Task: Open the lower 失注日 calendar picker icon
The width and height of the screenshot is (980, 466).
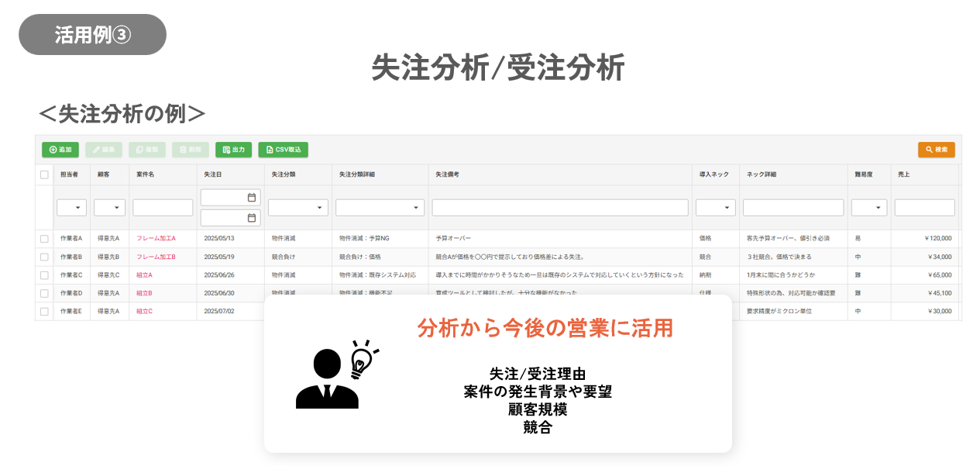Action: pos(251,218)
